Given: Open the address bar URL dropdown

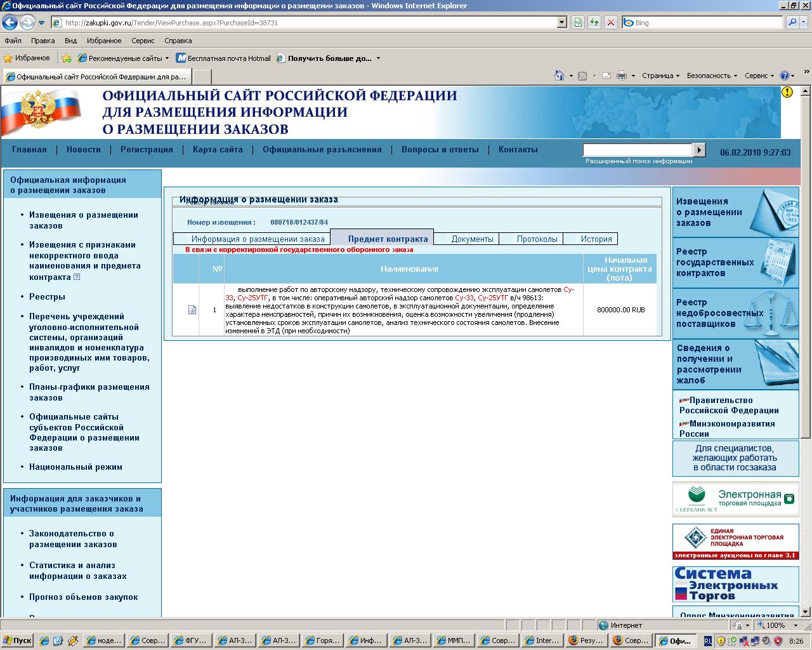Looking at the screenshot, I should (561, 22).
